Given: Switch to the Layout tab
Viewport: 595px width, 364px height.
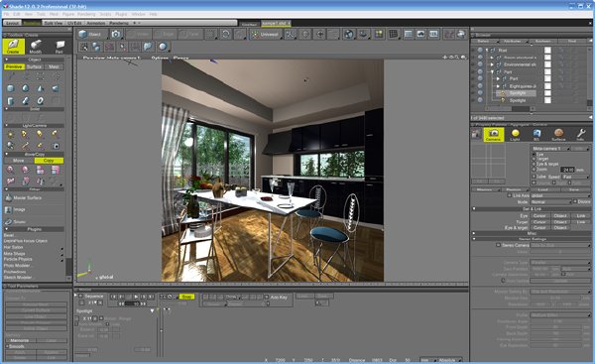Looking at the screenshot, I should pyautogui.click(x=12, y=23).
